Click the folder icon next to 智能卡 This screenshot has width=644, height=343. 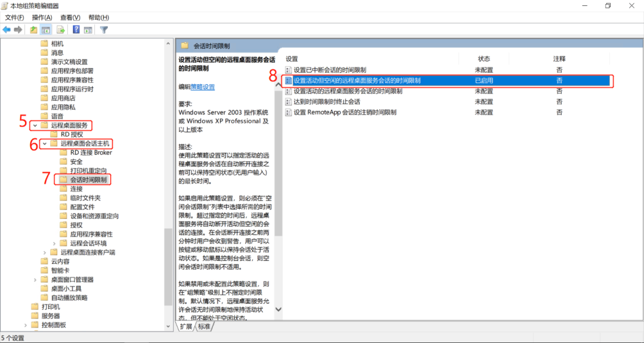44,270
